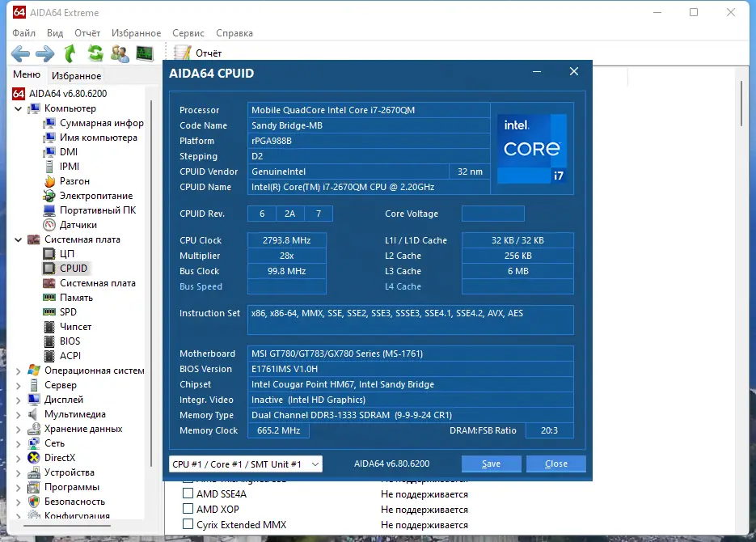This screenshot has height=542, width=756.
Task: Click the Close button in CPUID
Action: (556, 464)
